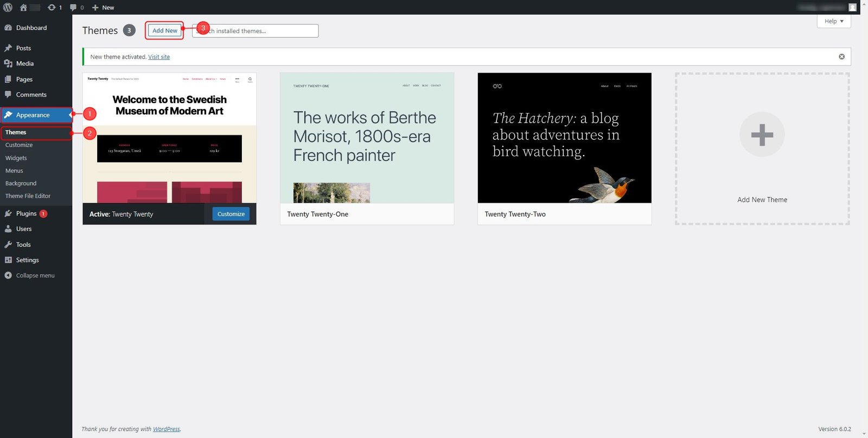The height and width of the screenshot is (438, 868).
Task: Go to the Posts menu
Action: coord(36,48)
